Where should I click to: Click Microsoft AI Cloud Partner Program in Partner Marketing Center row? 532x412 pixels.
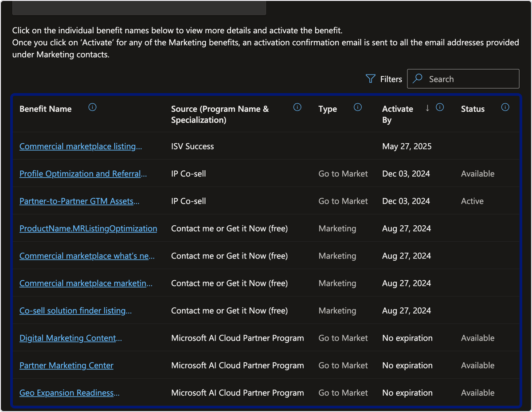pyautogui.click(x=238, y=365)
